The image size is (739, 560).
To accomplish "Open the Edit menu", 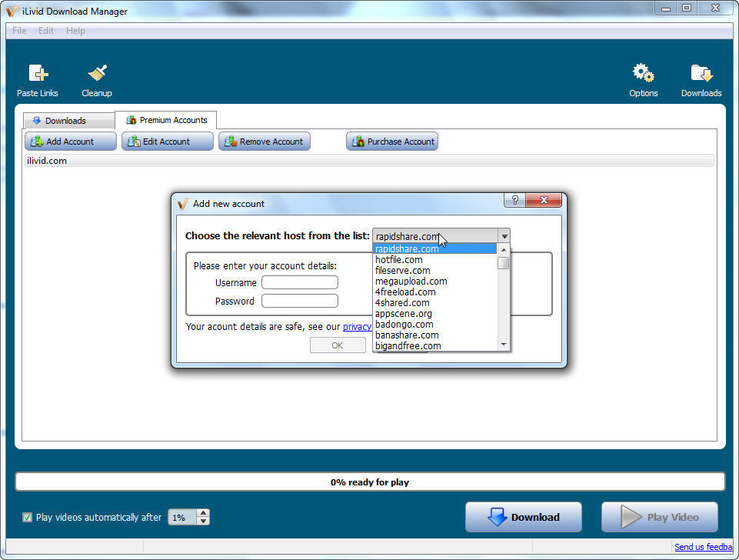I will click(x=46, y=31).
